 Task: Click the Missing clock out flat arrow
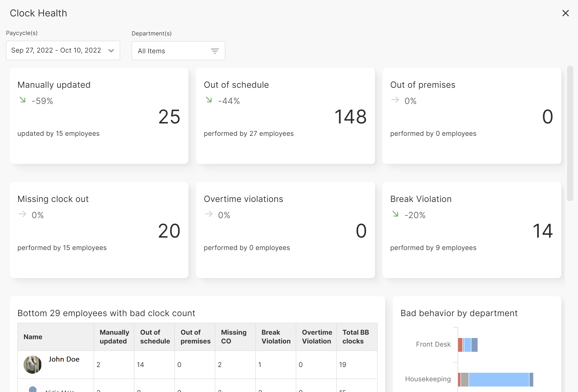[22, 214]
